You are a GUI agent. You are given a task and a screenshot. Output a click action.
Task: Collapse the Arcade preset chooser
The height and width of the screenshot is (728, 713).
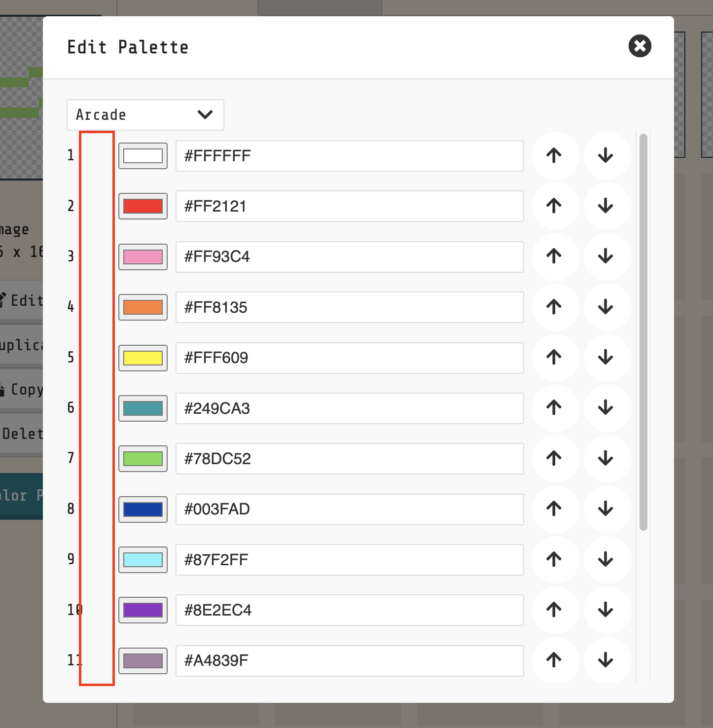click(145, 114)
